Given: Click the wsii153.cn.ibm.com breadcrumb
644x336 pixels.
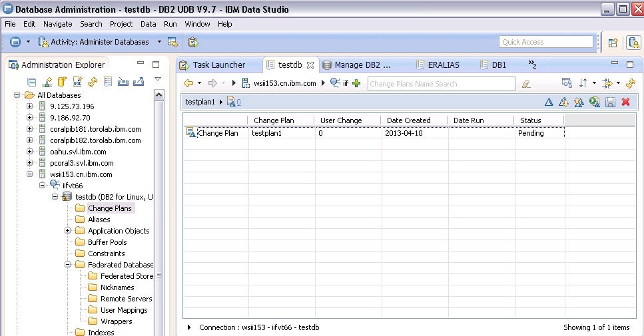Looking at the screenshot, I should 284,83.
